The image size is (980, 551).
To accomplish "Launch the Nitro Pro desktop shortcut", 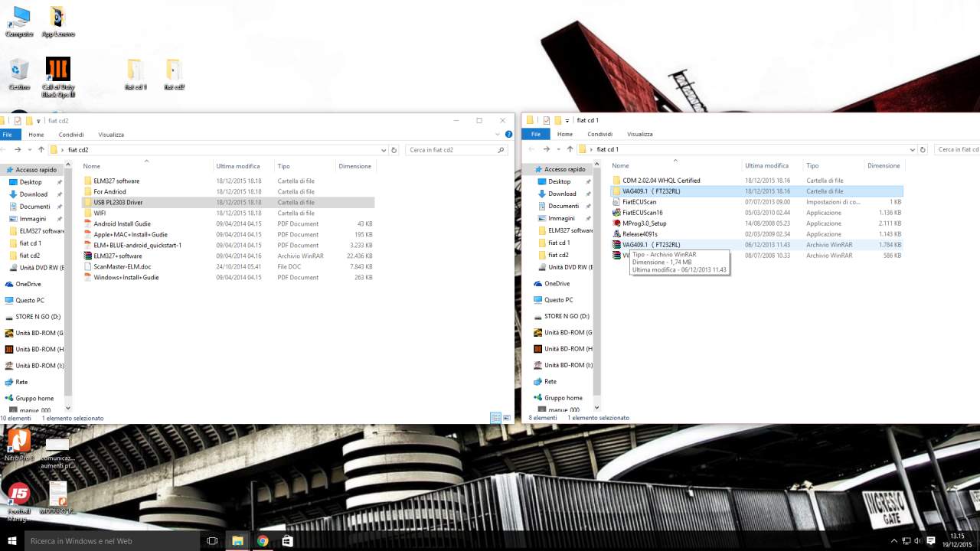I will click(19, 445).
